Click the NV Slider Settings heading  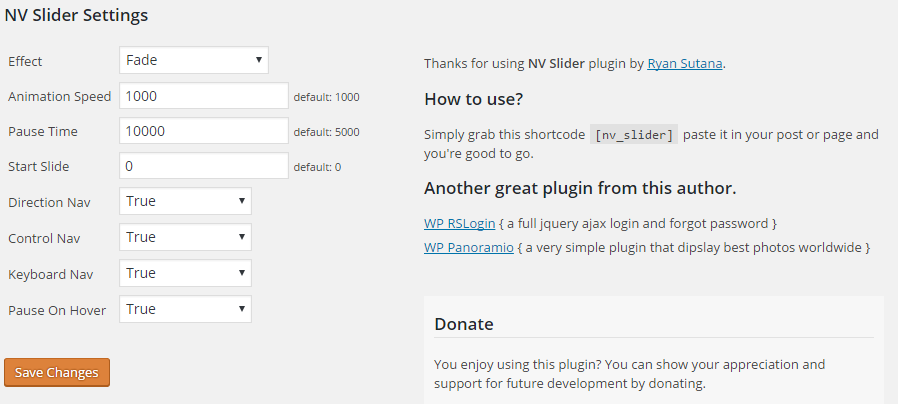pyautogui.click(x=76, y=15)
